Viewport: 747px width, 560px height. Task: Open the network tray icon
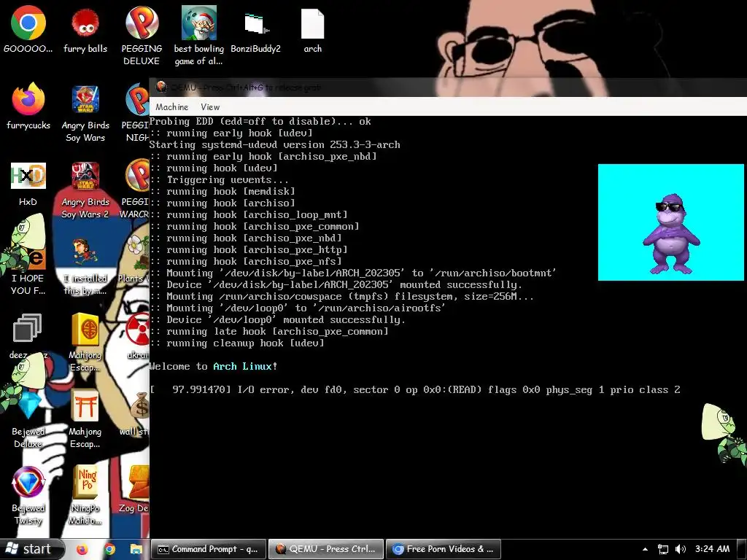tap(662, 549)
